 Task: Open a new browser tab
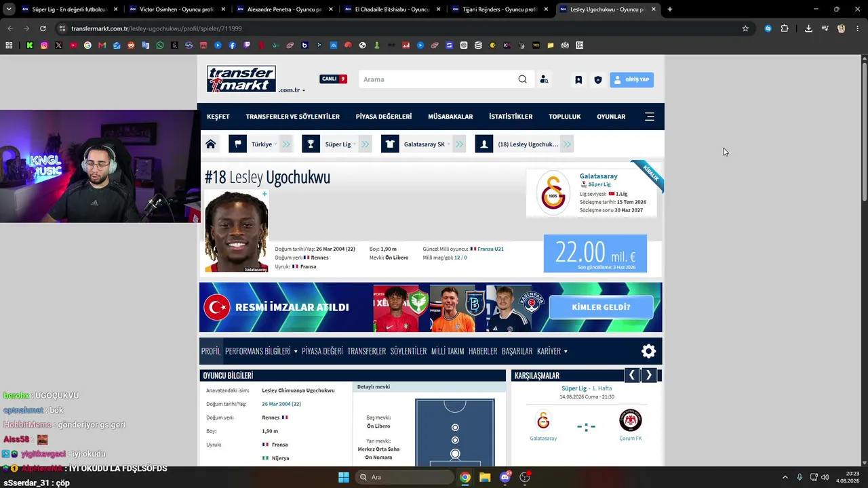670,9
